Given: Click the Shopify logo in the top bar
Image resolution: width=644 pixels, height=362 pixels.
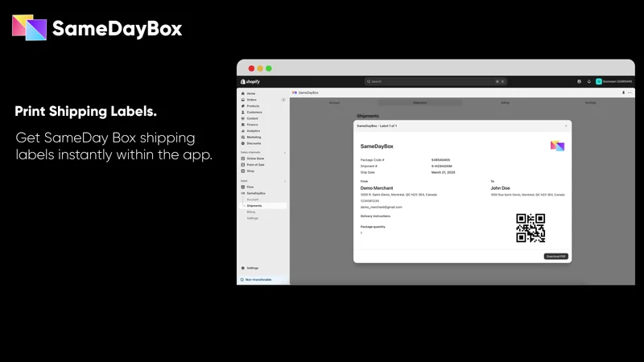Looking at the screenshot, I should click(250, 82).
